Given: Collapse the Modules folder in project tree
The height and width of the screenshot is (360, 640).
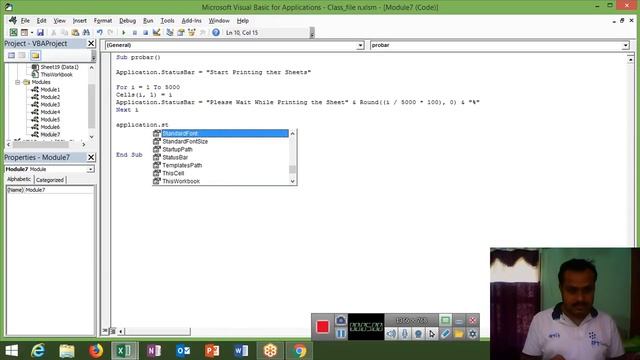Looking at the screenshot, I should [x=18, y=82].
